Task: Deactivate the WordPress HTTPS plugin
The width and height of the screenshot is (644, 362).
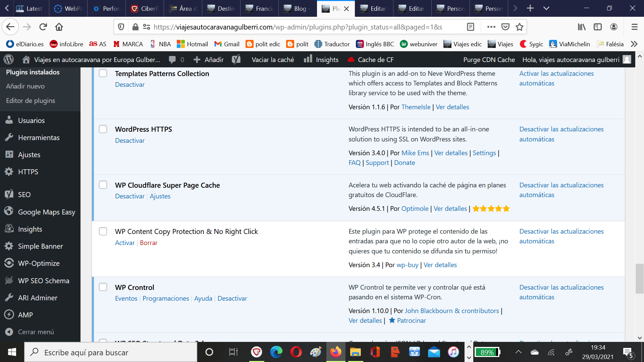Action: 130,140
